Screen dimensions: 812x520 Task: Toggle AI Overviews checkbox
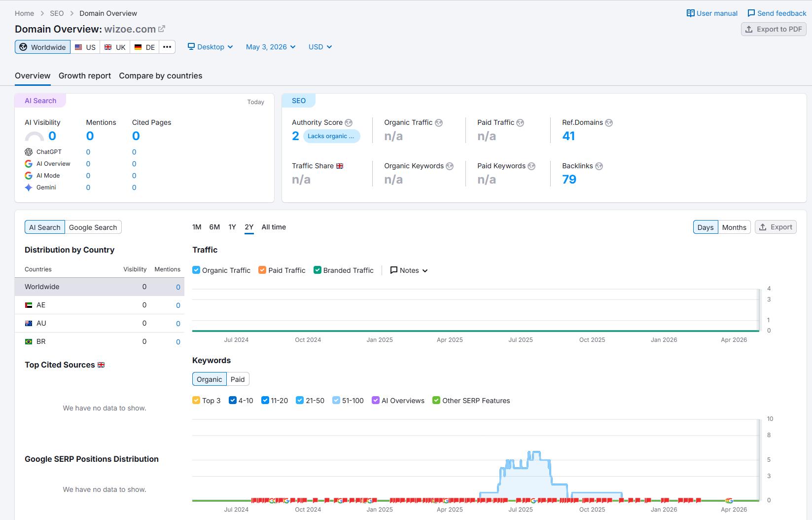point(376,400)
